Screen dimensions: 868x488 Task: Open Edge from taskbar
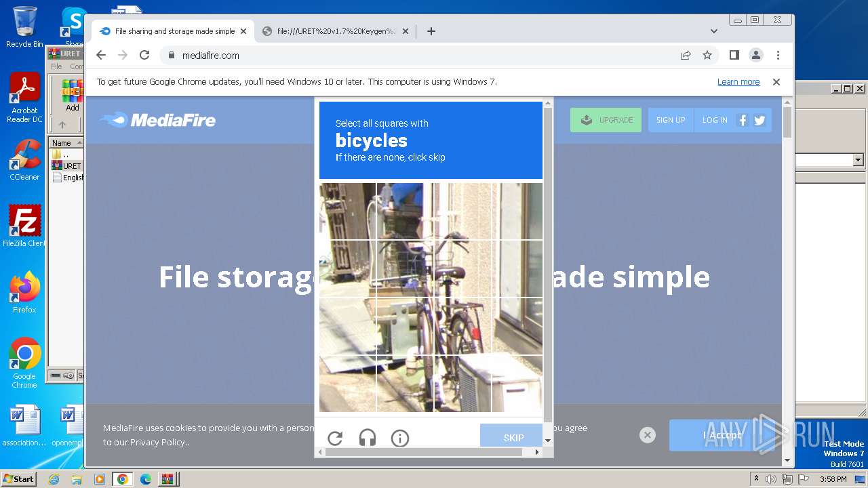tap(145, 479)
